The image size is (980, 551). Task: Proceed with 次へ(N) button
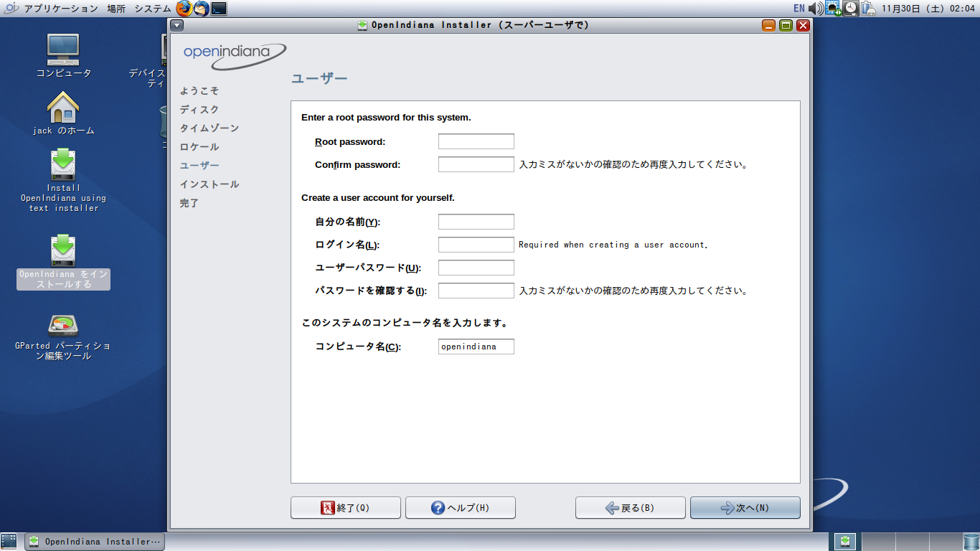click(x=745, y=508)
